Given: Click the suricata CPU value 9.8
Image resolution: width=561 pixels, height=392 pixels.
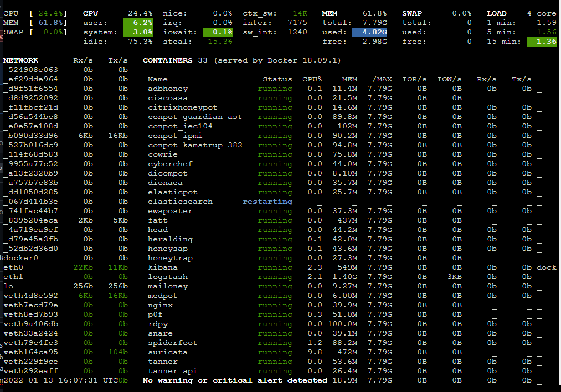Looking at the screenshot, I should point(315,352).
